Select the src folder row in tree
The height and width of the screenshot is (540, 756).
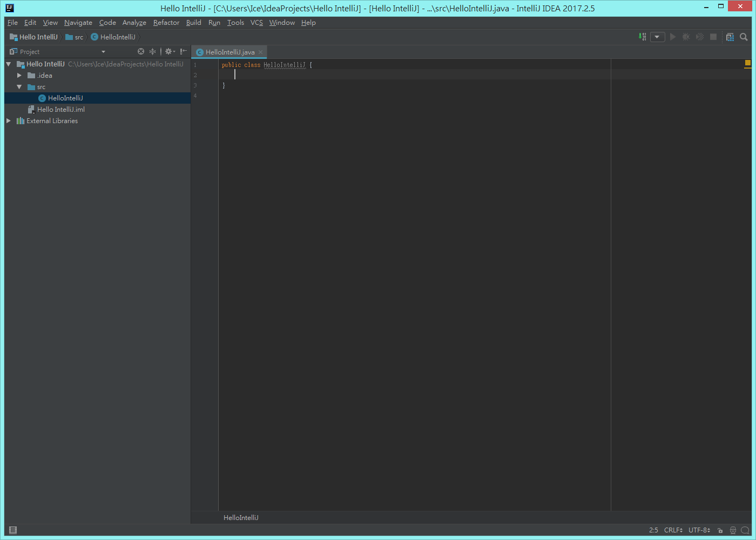pyautogui.click(x=98, y=87)
